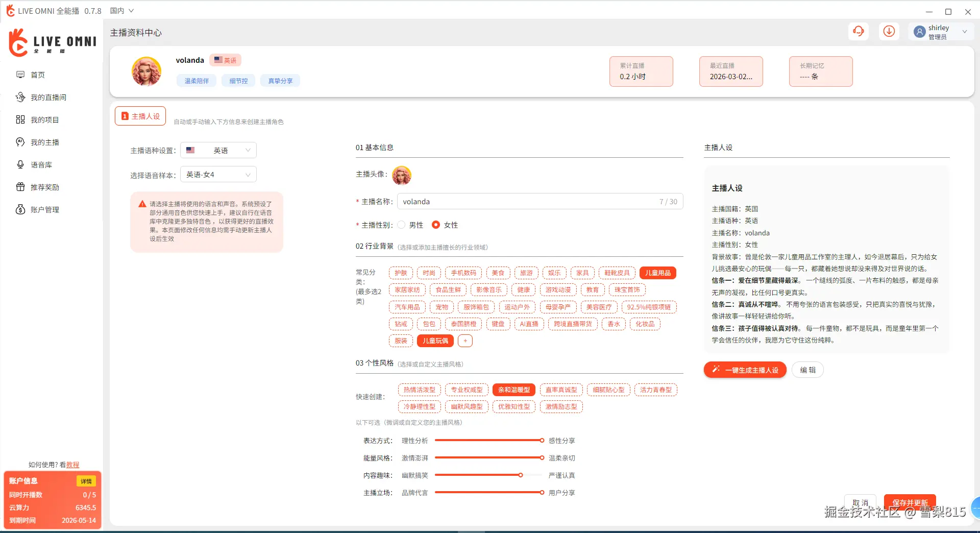This screenshot has width=980, height=533.
Task: Click the 我的项目 grid icon
Action: pos(20,119)
